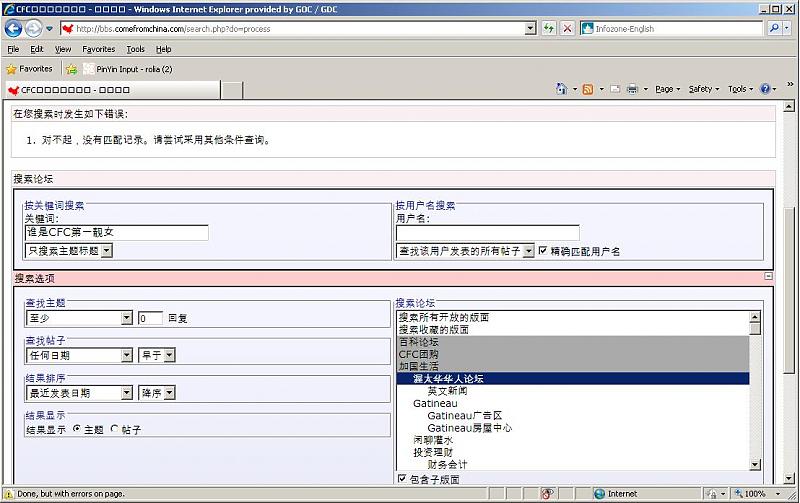Click the Favorites star button
The height and width of the screenshot is (503, 800).
point(29,69)
